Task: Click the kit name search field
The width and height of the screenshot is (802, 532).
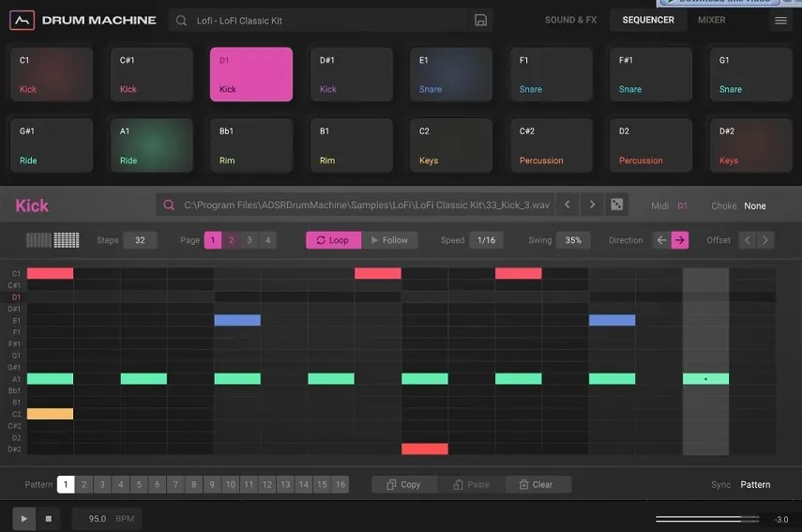Action: tap(317, 21)
